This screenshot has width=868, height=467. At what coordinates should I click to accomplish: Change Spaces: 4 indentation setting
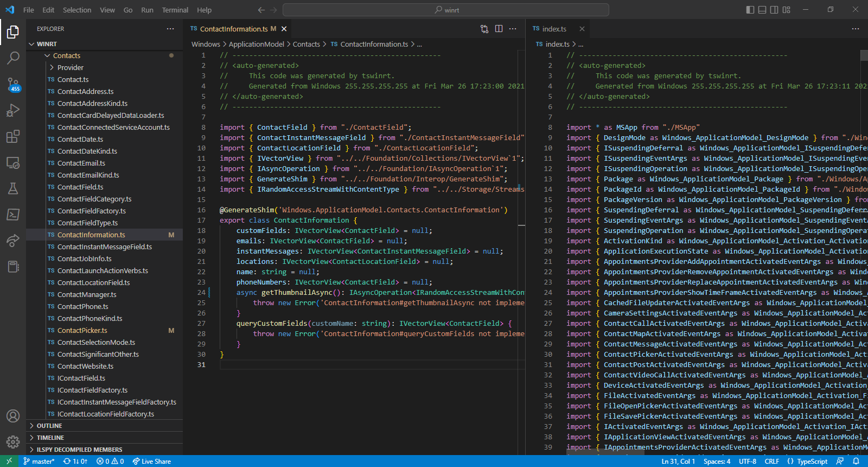pos(717,461)
